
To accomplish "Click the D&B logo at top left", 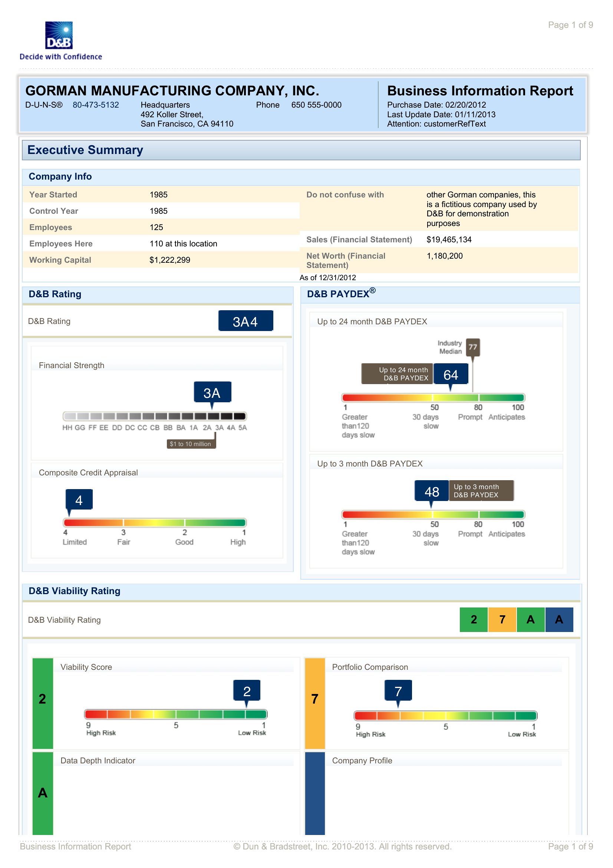I will click(59, 35).
